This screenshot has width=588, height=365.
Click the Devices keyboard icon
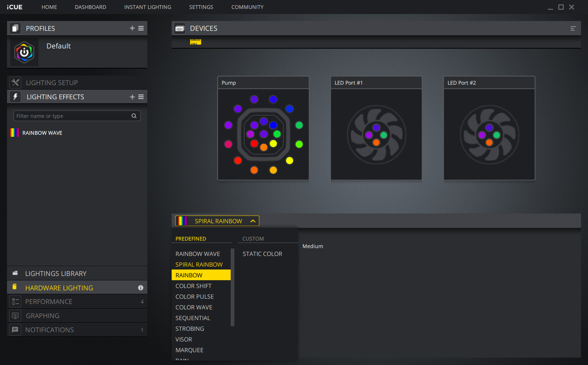pos(180,28)
